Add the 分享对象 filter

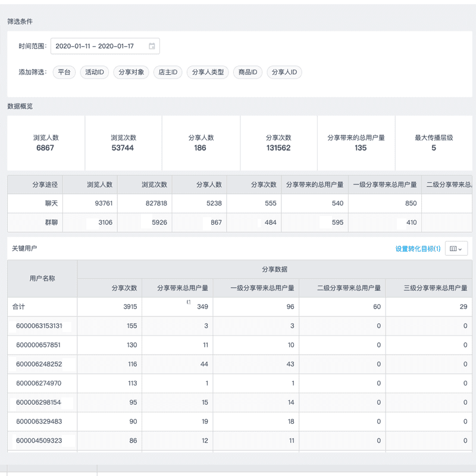[x=131, y=72]
